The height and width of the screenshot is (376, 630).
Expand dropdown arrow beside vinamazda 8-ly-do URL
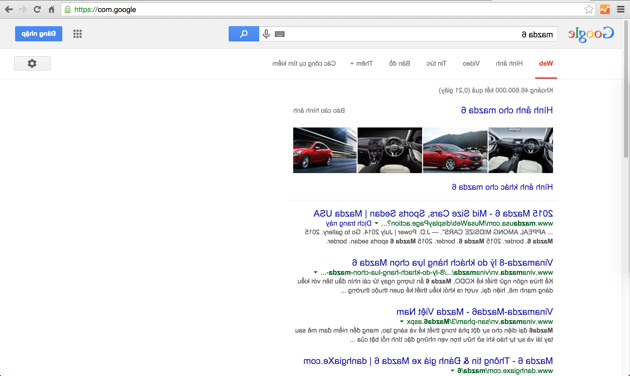tap(315, 272)
